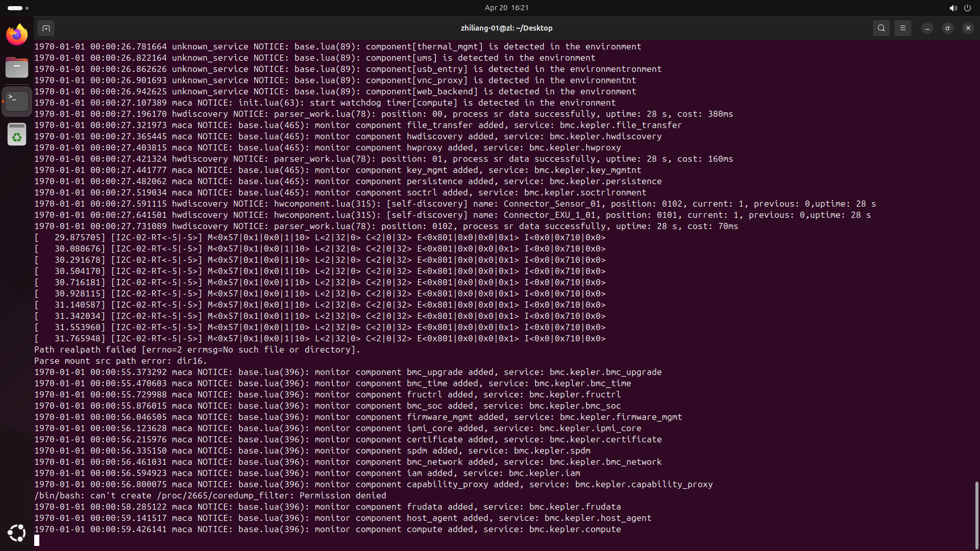This screenshot has height=551, width=980.
Task: Click the Path realpath failed error line
Action: (197, 349)
